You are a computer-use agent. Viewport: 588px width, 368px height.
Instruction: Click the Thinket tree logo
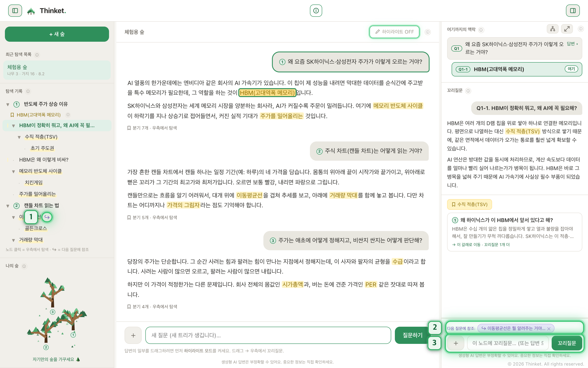click(31, 11)
